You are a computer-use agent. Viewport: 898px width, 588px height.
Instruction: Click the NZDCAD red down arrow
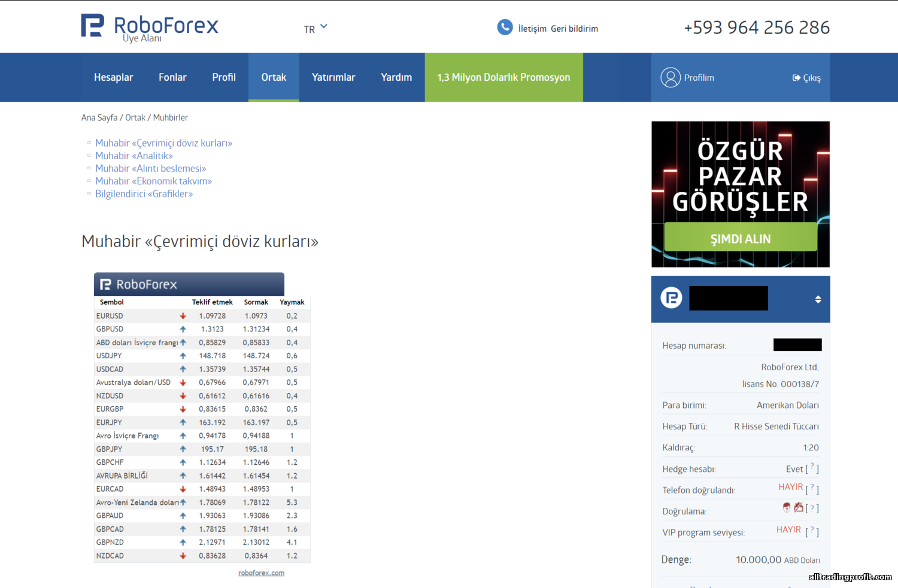coord(183,556)
